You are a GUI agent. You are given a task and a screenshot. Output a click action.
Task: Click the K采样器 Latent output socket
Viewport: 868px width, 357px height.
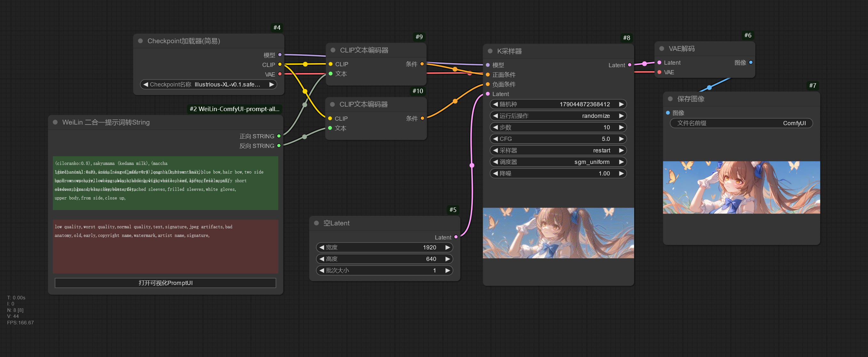629,65
